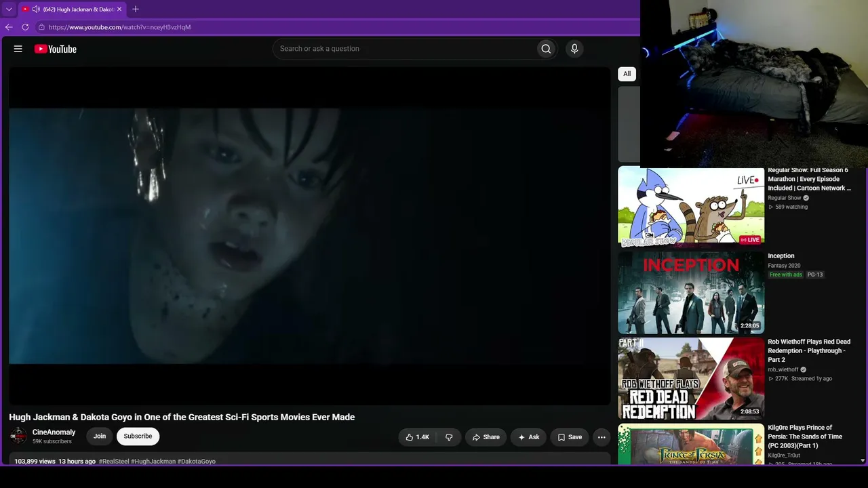Click the magnifier search button

(x=546, y=49)
